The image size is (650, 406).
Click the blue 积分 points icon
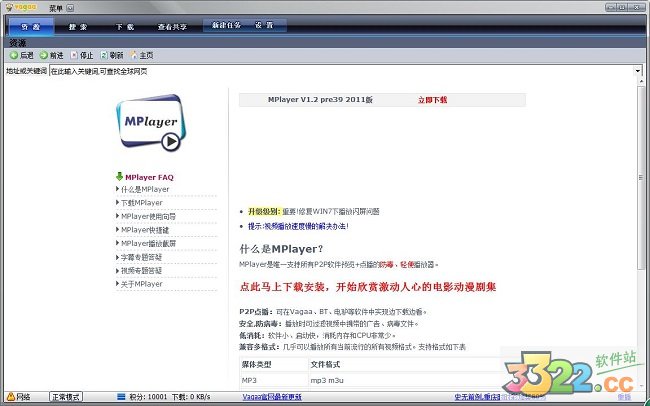[121, 396]
